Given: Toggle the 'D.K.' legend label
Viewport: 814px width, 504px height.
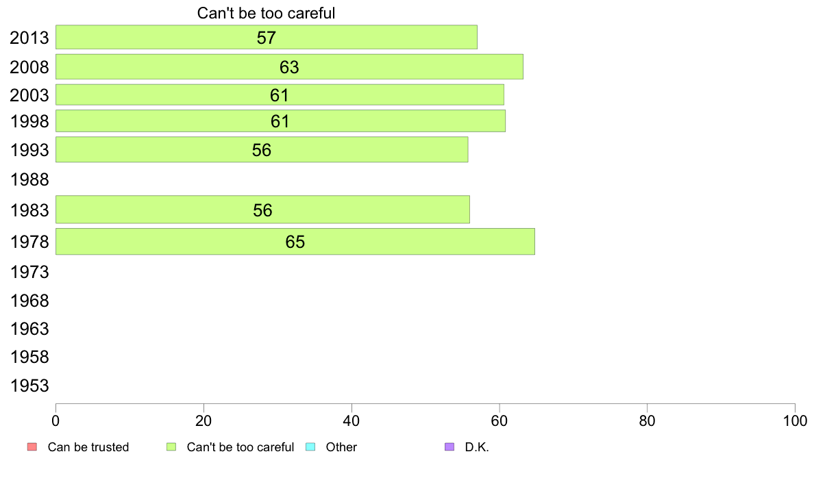Looking at the screenshot, I should (x=477, y=447).
